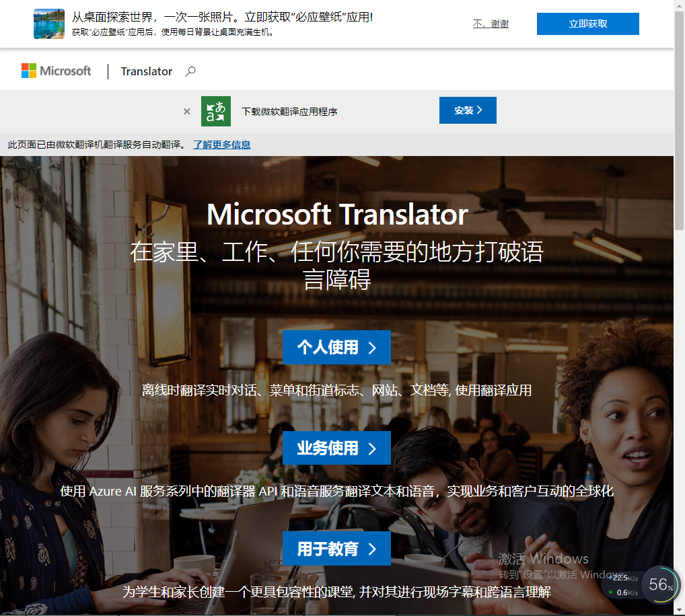The width and height of the screenshot is (685, 616).
Task: Click the 下载微软翻译应用程序 banner text
Action: pyautogui.click(x=289, y=112)
